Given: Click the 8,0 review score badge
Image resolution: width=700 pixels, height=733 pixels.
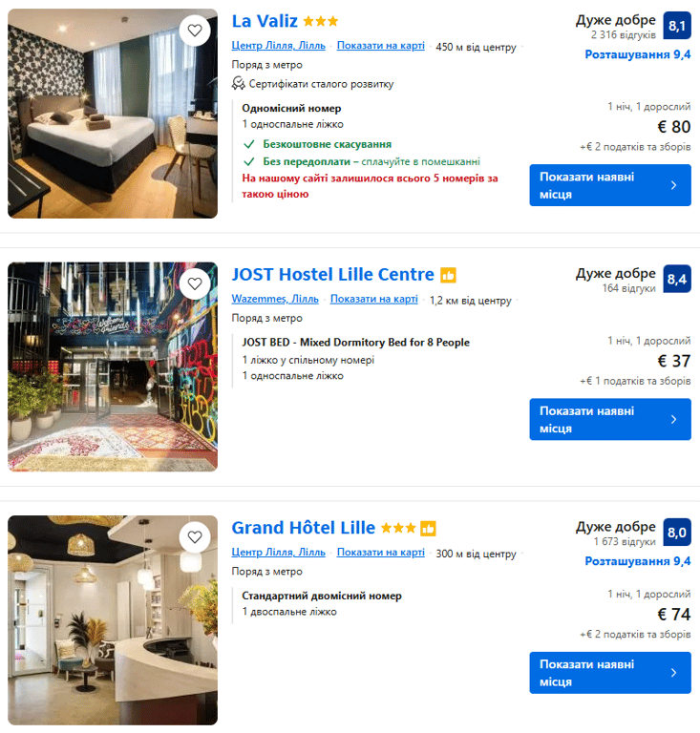Looking at the screenshot, I should [x=677, y=533].
